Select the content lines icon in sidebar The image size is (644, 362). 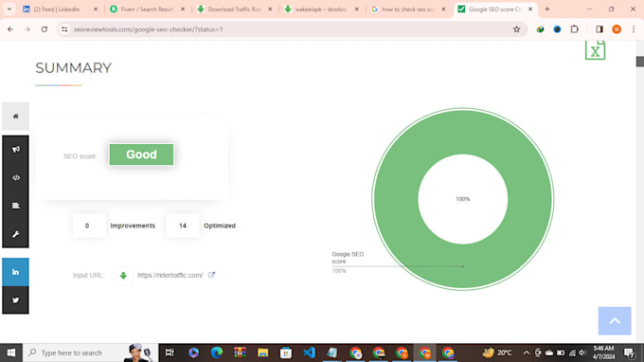pyautogui.click(x=15, y=206)
